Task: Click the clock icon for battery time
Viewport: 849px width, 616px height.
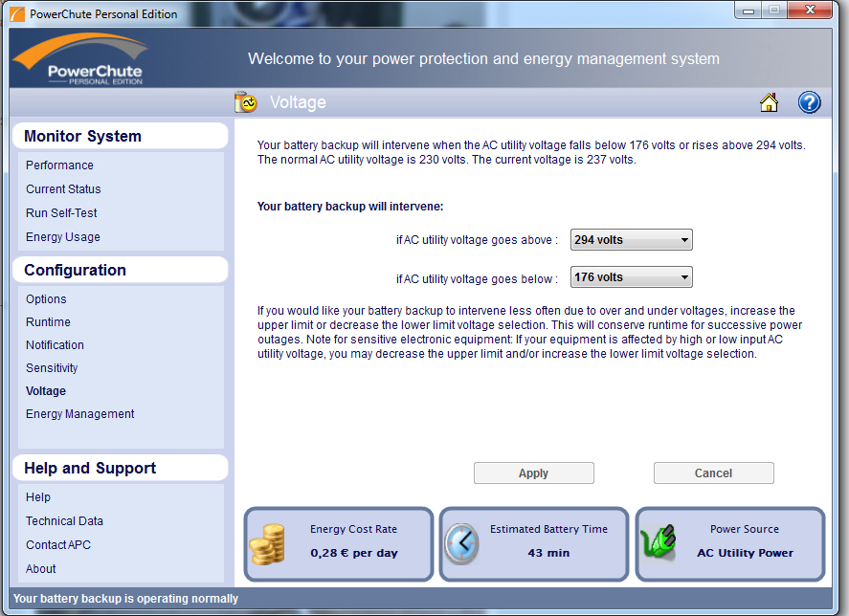Action: [x=462, y=544]
